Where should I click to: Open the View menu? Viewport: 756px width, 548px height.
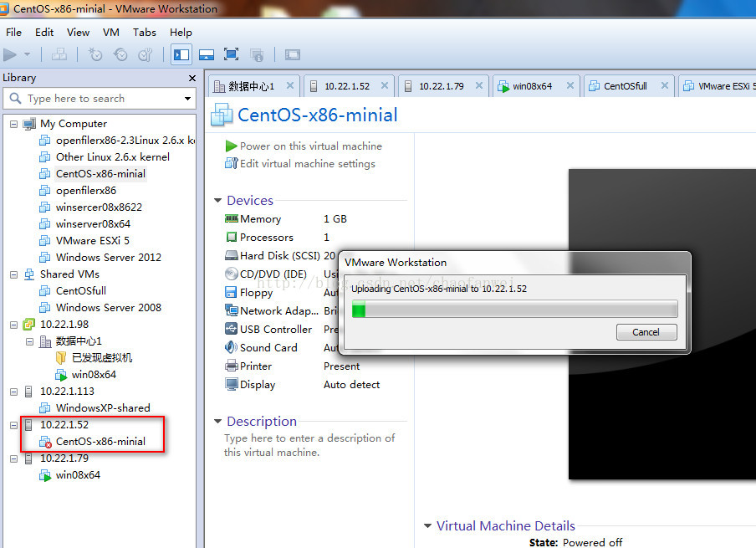pos(78,33)
